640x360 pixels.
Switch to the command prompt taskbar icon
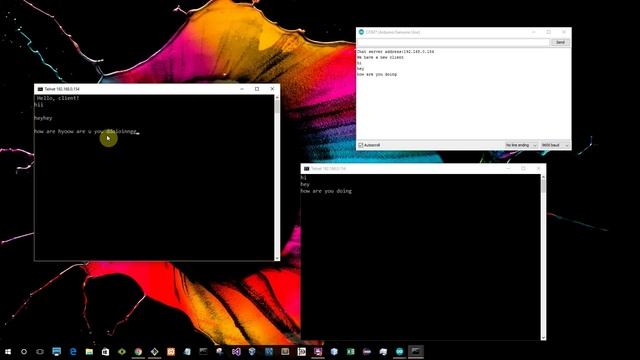[416, 351]
